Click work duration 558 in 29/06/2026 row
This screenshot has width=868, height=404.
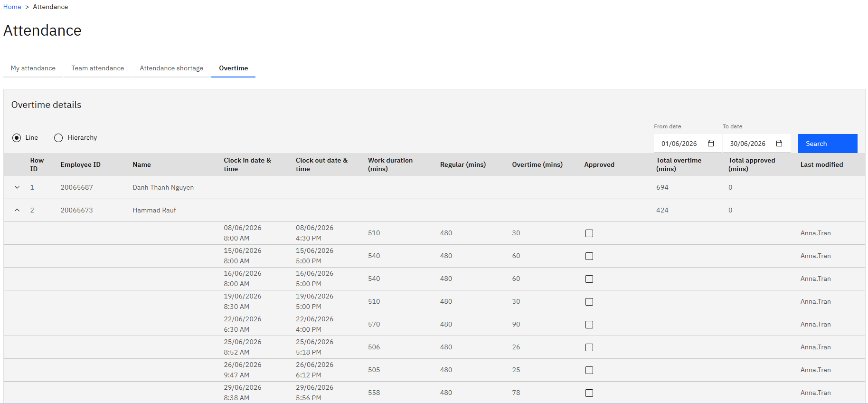pyautogui.click(x=374, y=393)
